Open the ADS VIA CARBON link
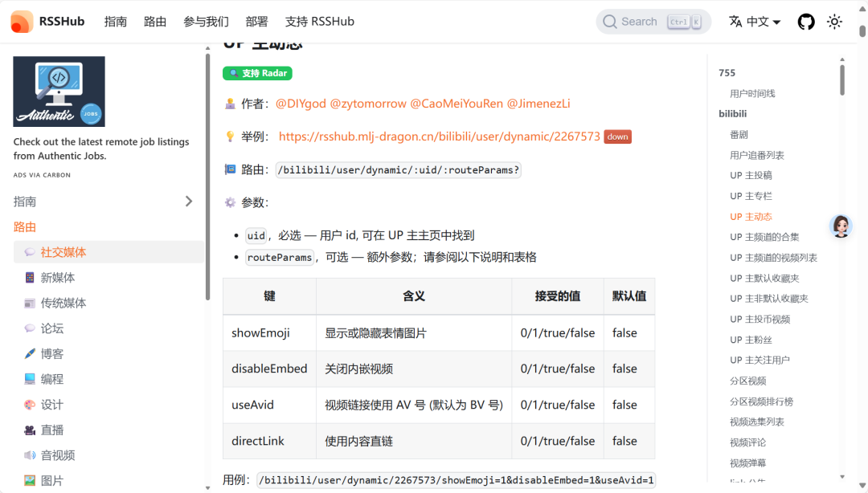Screen dimensions: 868x493 coord(42,175)
